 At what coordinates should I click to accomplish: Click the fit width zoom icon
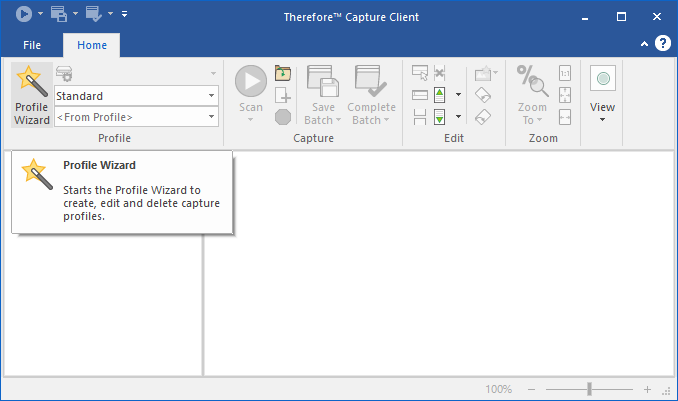click(x=565, y=117)
